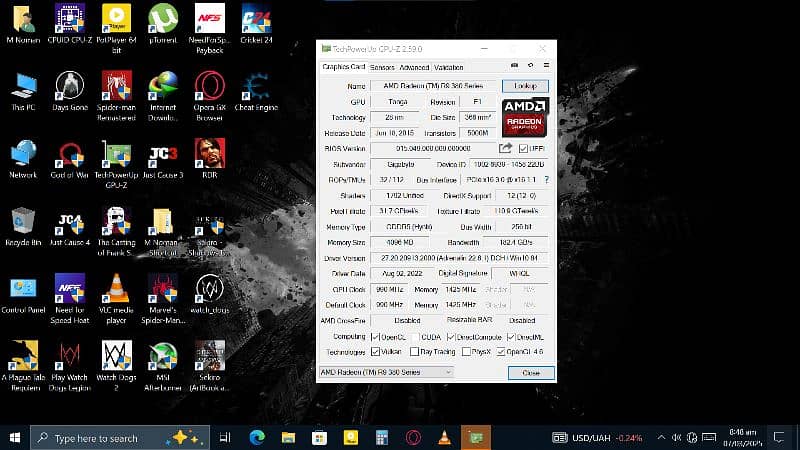Click the AMD Radeon logo image
Image resolution: width=800 pixels, height=450 pixels.
click(x=525, y=117)
